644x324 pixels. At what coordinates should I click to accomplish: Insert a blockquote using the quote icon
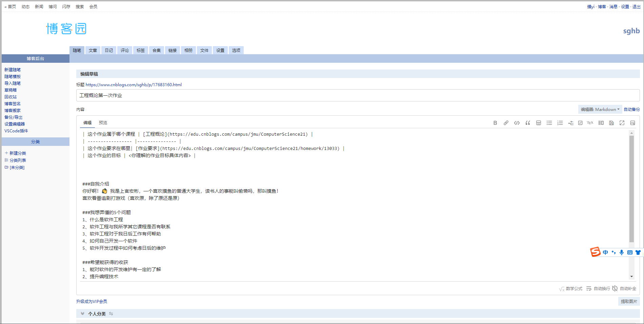[528, 123]
